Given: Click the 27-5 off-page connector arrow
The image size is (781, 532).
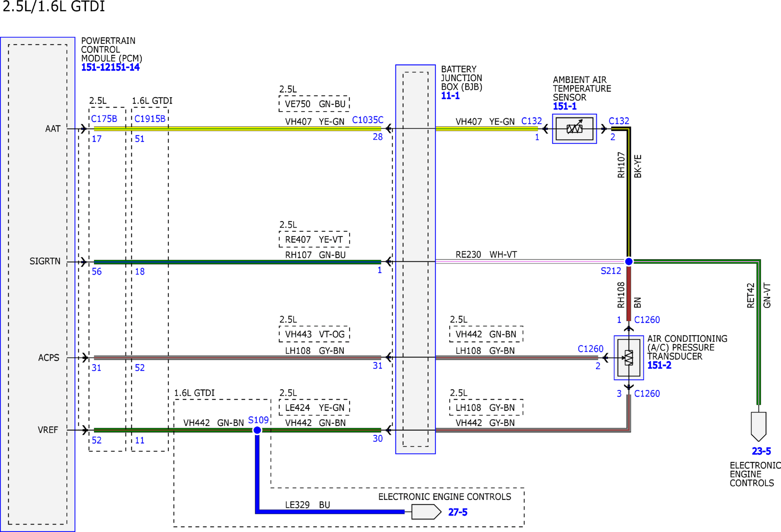Looking at the screenshot, I should 426,512.
